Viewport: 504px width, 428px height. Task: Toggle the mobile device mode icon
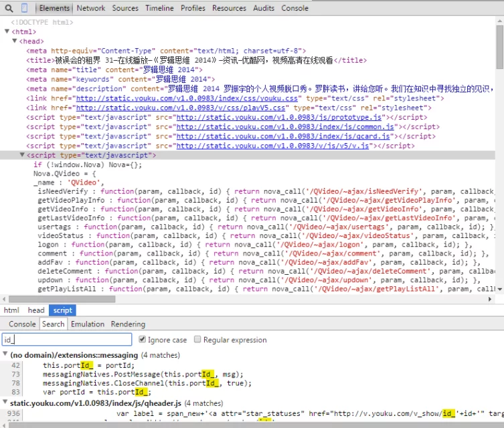point(25,8)
